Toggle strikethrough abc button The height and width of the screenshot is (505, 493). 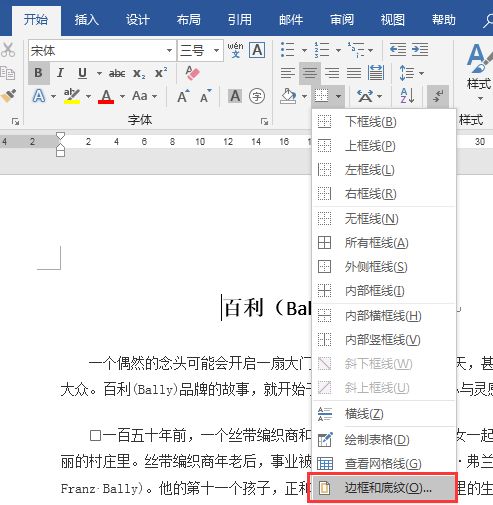tap(117, 73)
